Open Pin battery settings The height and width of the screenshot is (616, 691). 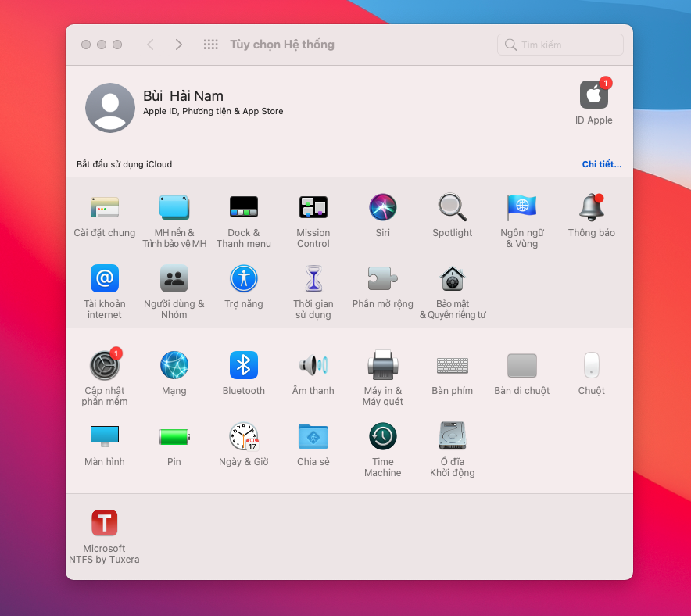pyautogui.click(x=174, y=437)
